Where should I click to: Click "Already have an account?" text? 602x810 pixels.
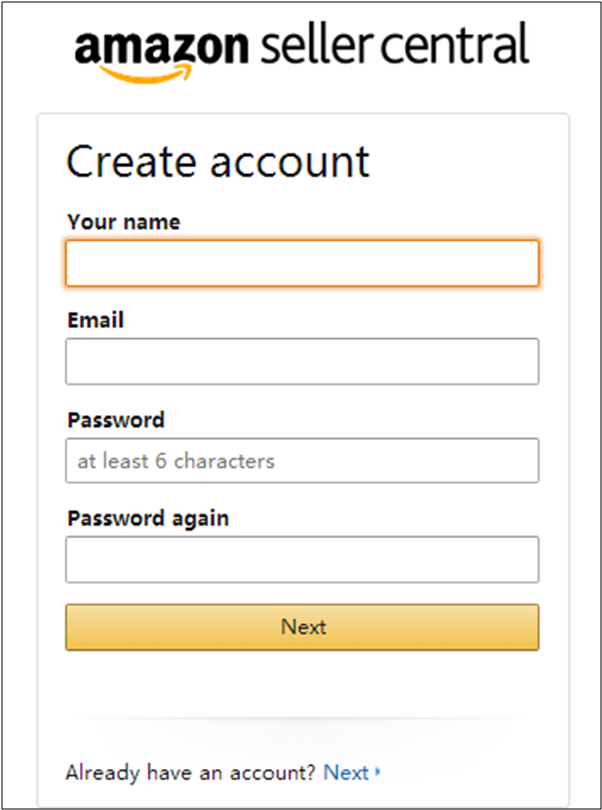coord(190,772)
